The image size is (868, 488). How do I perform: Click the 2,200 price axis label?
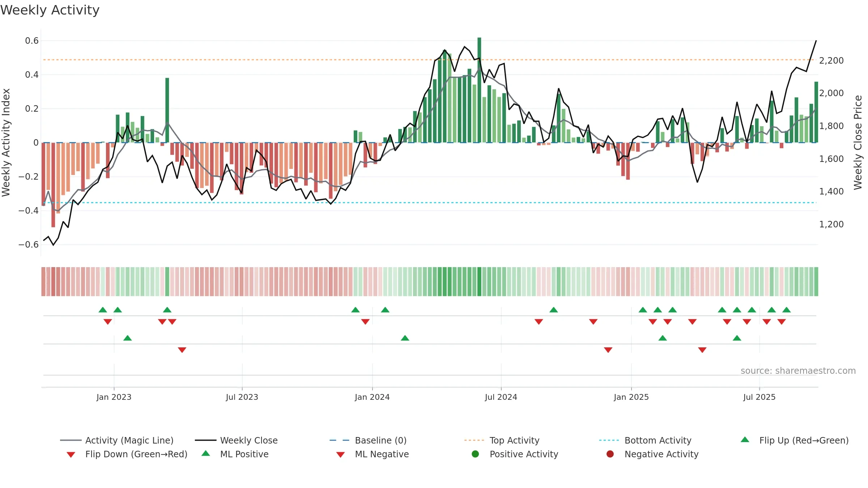[831, 60]
